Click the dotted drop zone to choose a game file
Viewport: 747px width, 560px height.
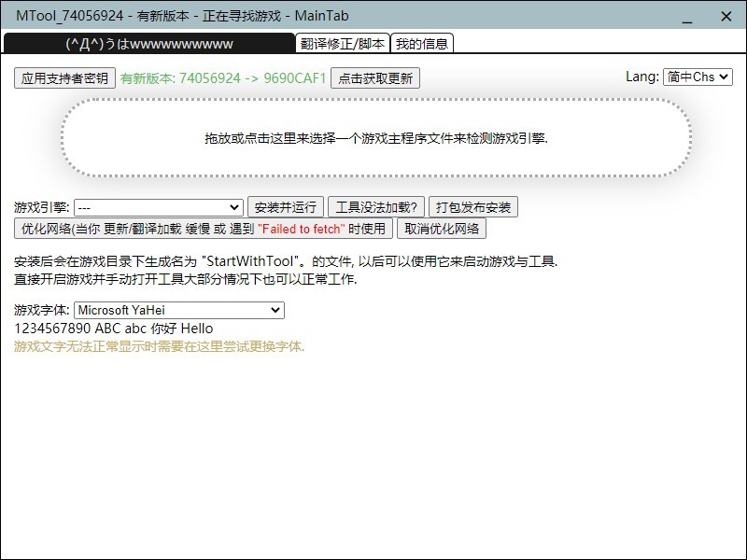point(373,137)
